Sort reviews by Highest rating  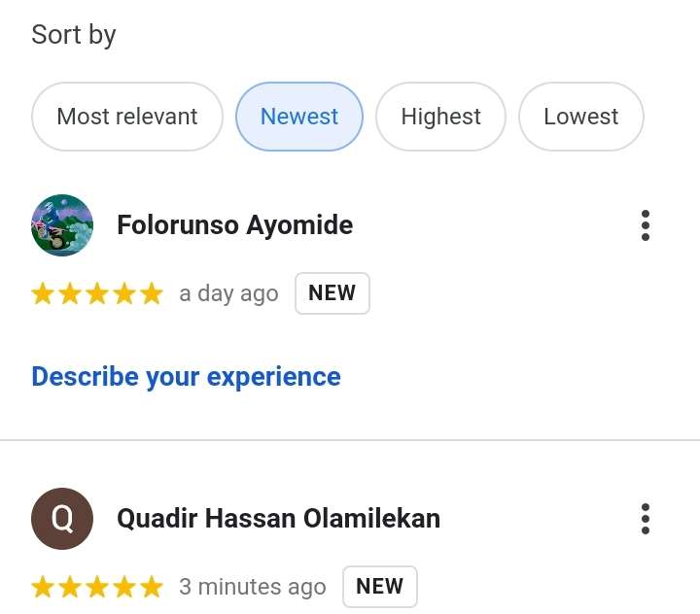click(x=440, y=117)
